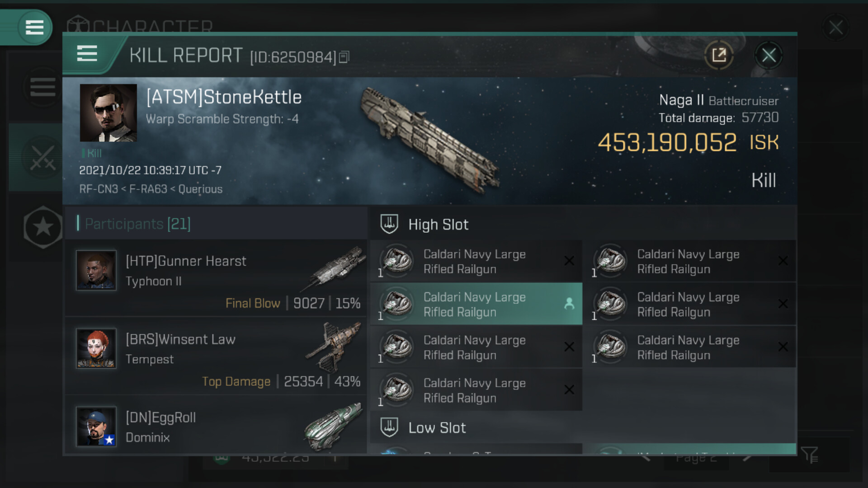Open the crossed-swords combat sidebar tab
The height and width of the screenshot is (488, 868).
[x=42, y=157]
